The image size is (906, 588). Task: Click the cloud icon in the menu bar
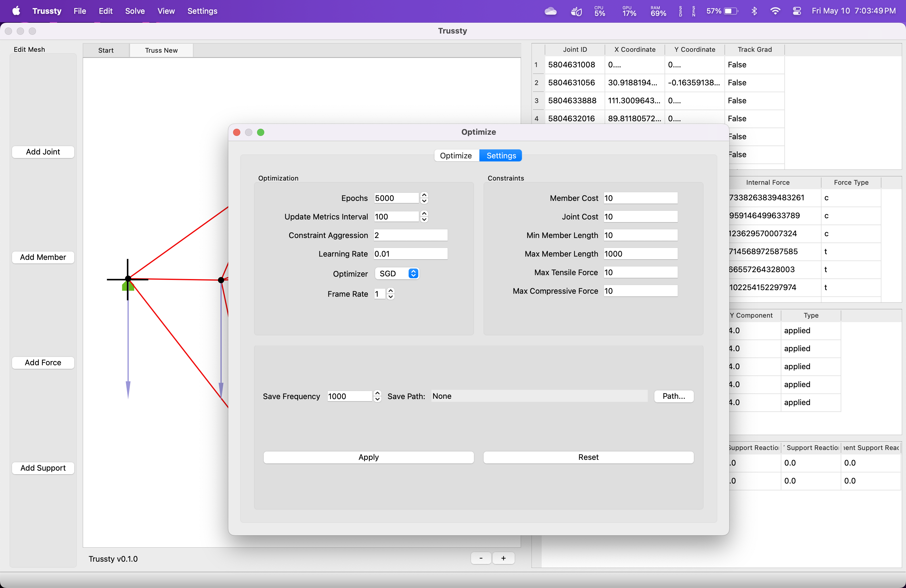(550, 11)
